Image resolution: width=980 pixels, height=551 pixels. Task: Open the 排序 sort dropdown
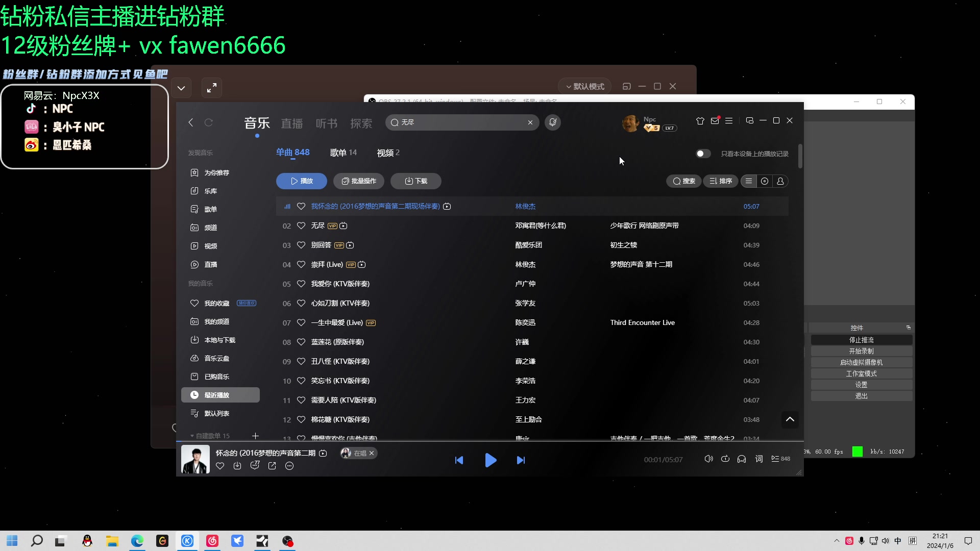[721, 181]
